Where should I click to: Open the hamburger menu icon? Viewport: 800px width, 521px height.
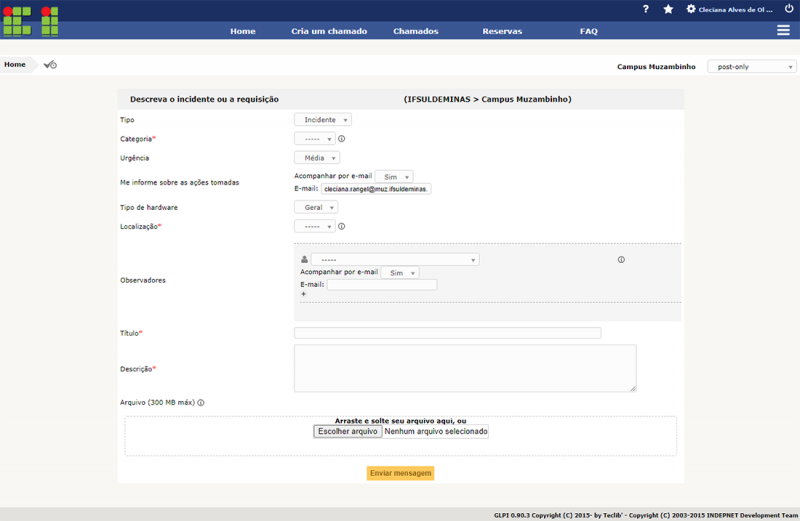click(x=783, y=31)
